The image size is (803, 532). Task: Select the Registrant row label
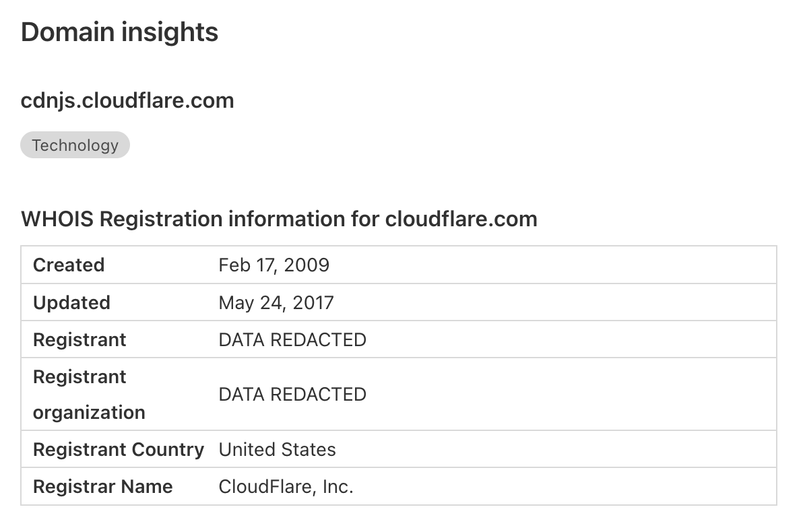pos(79,339)
